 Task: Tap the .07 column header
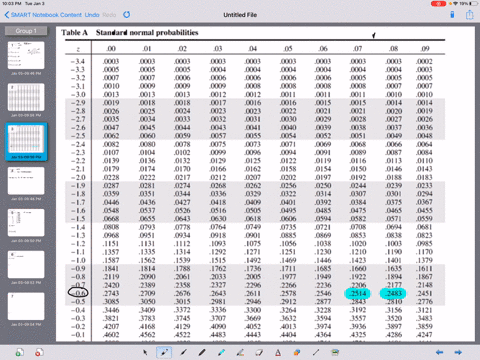pos(358,49)
